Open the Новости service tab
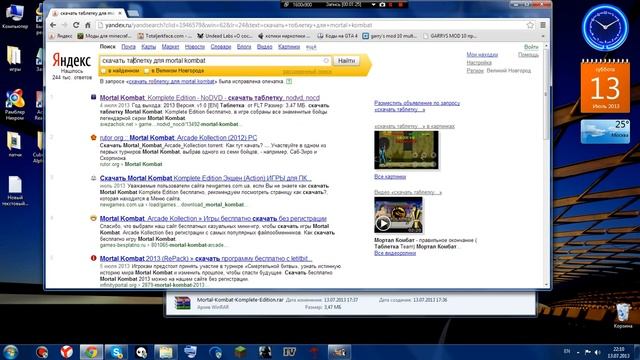This screenshot has height=360, width=640. [x=195, y=47]
